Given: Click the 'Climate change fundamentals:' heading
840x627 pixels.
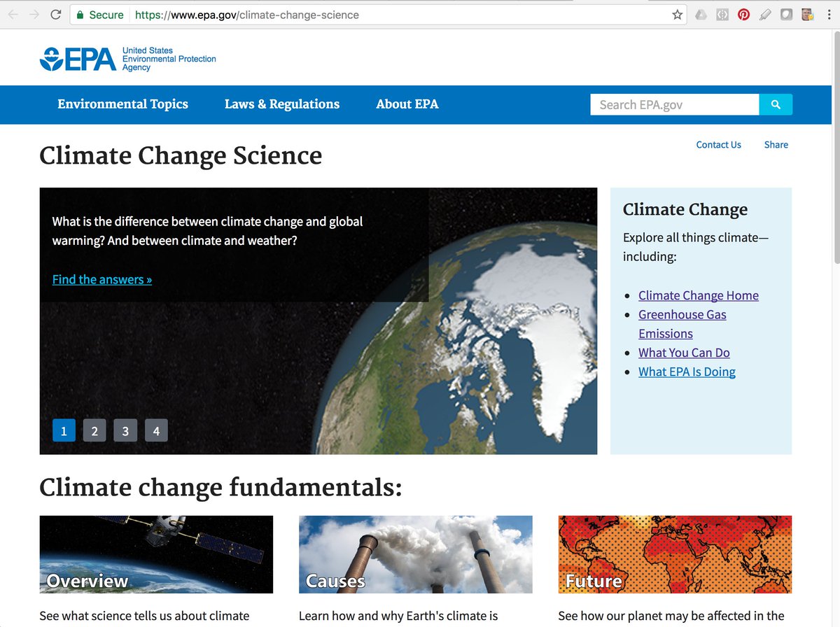Looking at the screenshot, I should [x=221, y=487].
